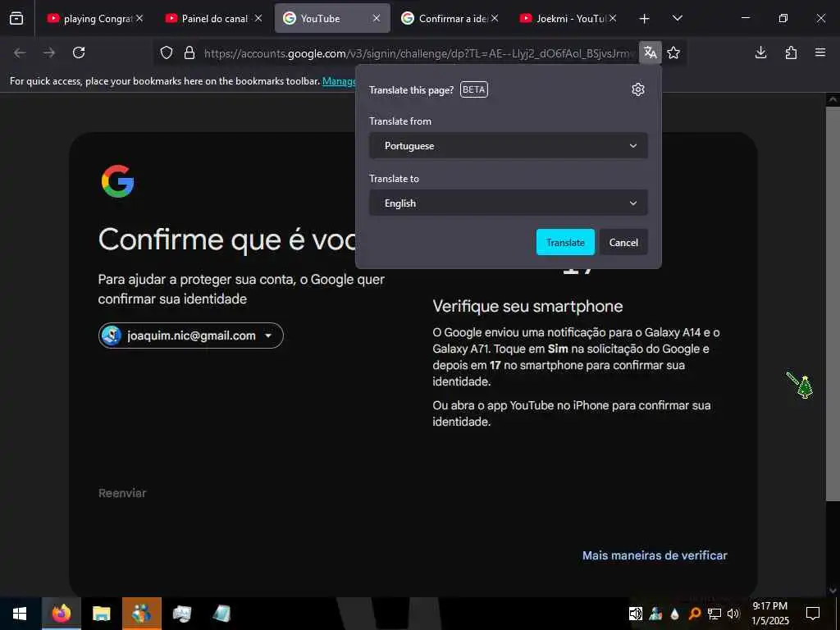
Task: Click Firefox icon in taskbar
Action: 61,614
